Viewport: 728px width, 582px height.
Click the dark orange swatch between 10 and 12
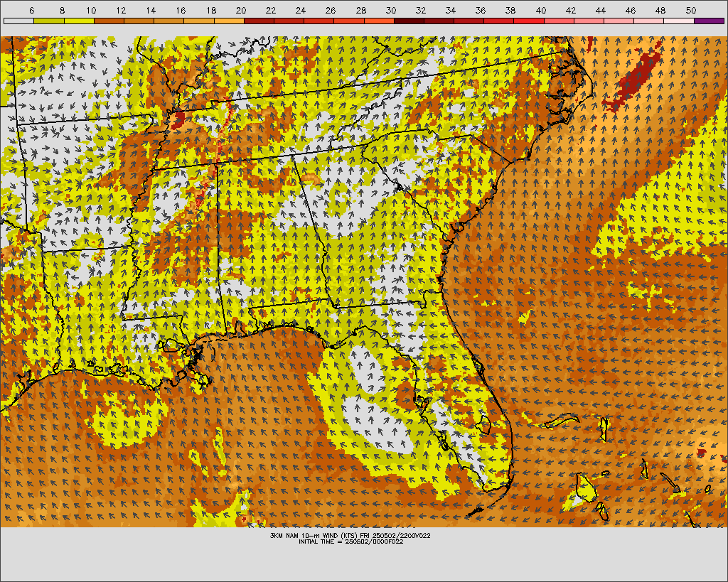pos(109,21)
